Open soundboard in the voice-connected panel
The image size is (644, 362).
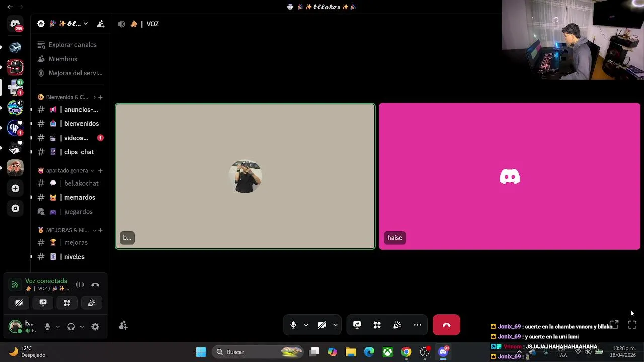click(91, 303)
